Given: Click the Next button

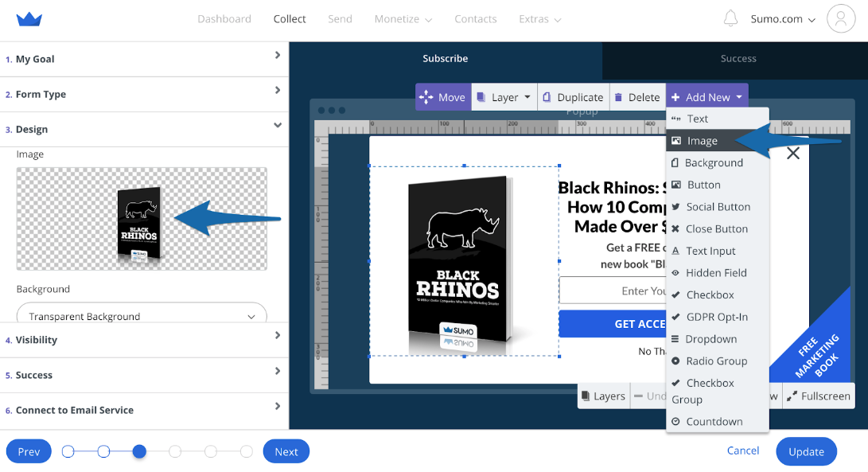Looking at the screenshot, I should click(x=286, y=451).
